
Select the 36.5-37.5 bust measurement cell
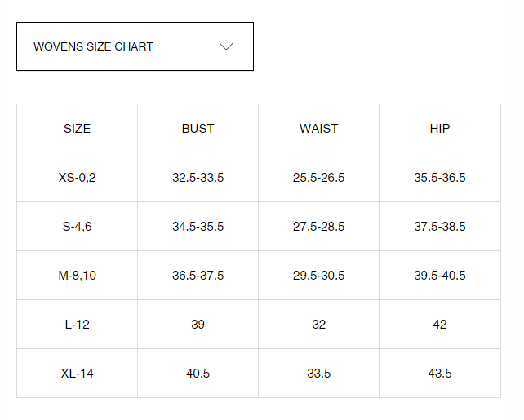tap(198, 276)
